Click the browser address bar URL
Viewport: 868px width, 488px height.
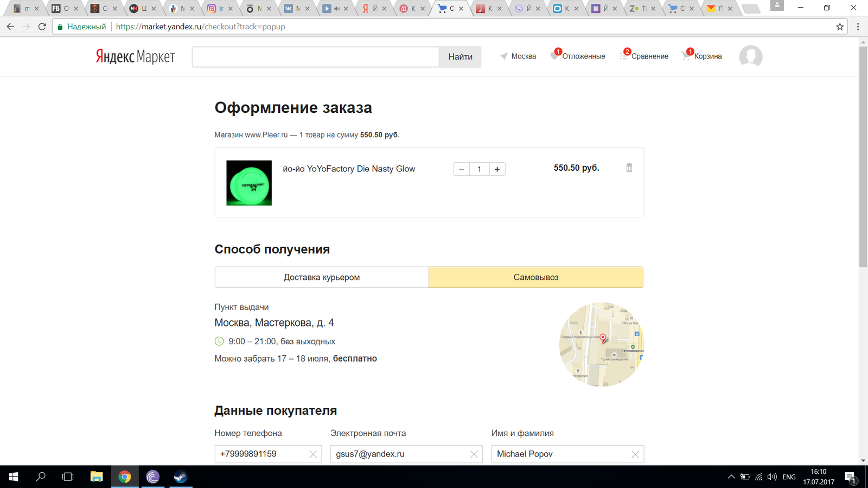[200, 27]
